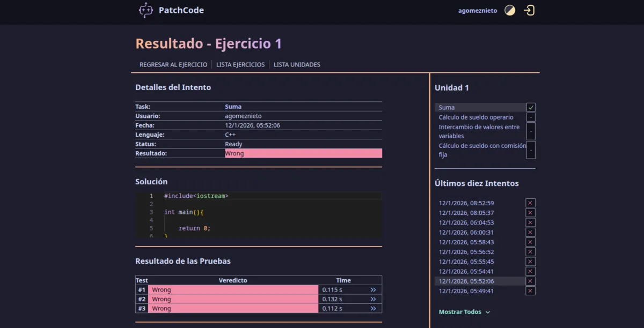Delete the 06:04:53 attempt entry
This screenshot has width=644, height=328.
530,222
